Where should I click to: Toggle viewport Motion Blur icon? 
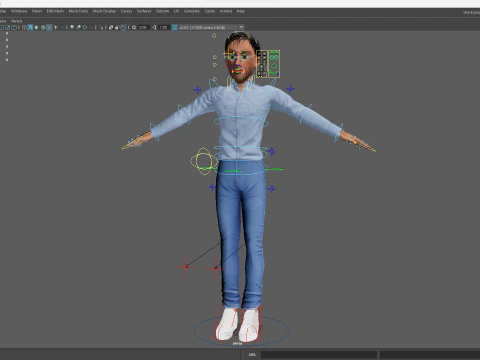[x=79, y=27]
